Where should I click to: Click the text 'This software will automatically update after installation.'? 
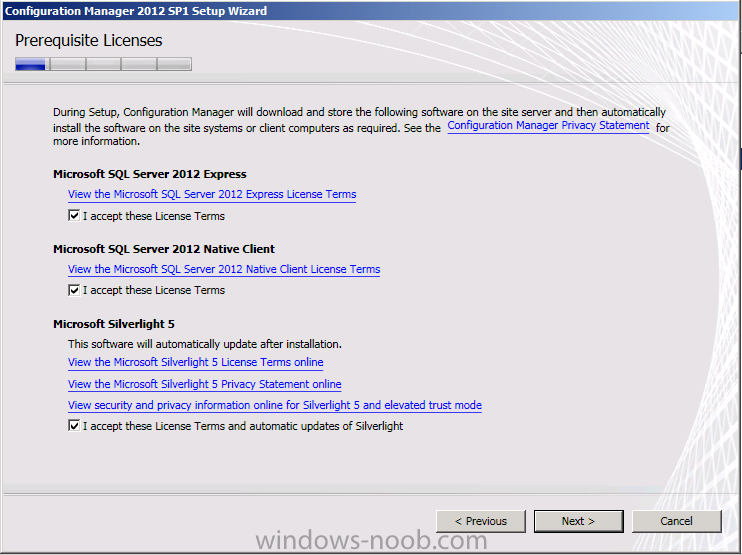click(204, 344)
